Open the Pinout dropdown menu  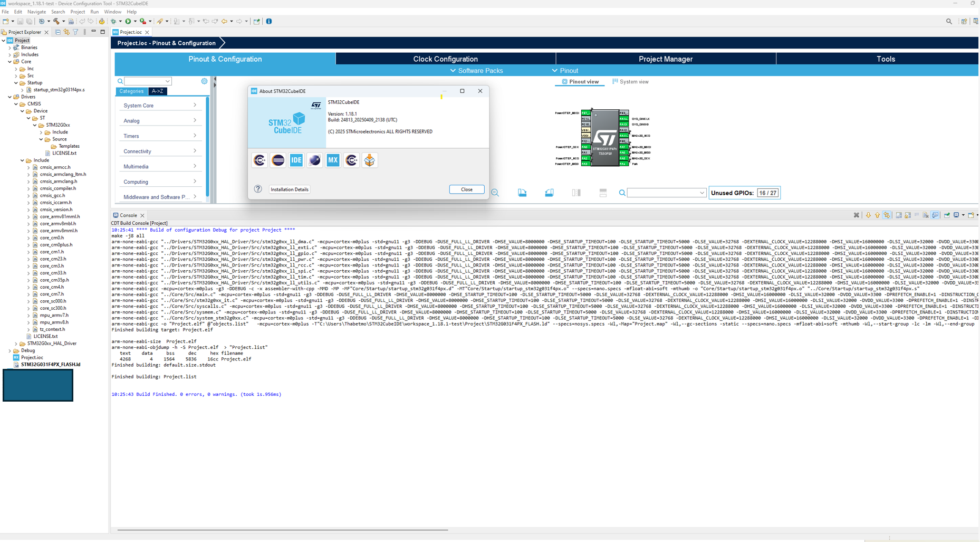[565, 70]
